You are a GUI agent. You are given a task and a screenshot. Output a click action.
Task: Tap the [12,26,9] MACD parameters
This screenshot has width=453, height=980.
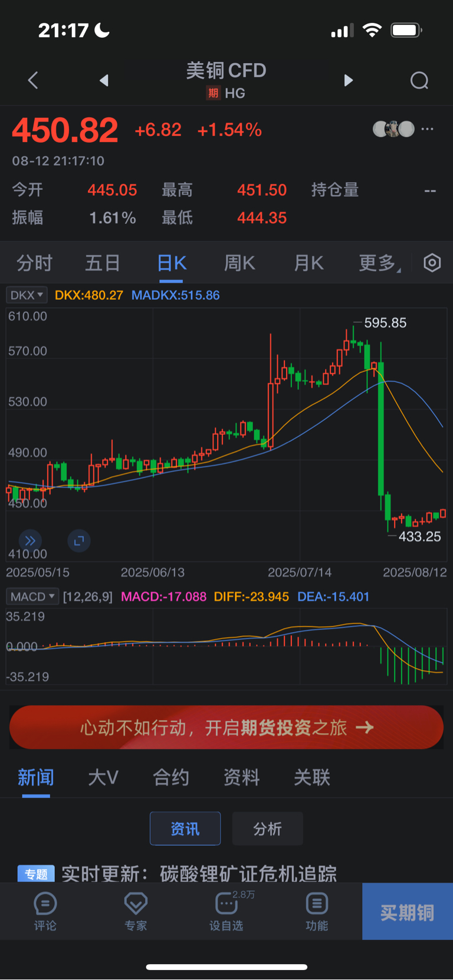88,596
